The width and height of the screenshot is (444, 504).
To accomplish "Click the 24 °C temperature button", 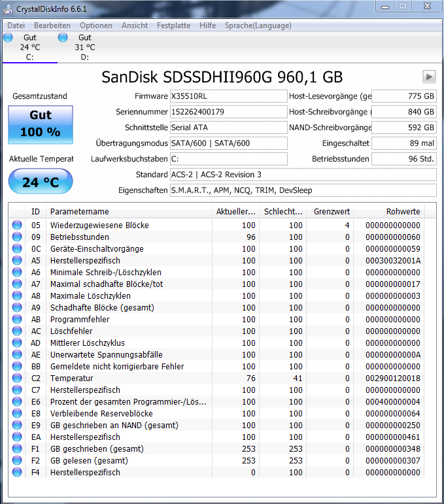I will coord(41,181).
